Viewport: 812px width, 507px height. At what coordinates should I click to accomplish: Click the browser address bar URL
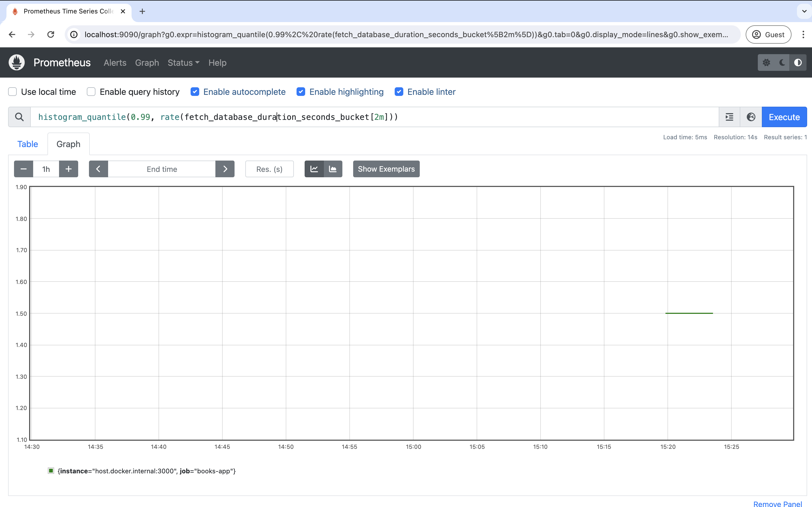(406, 34)
